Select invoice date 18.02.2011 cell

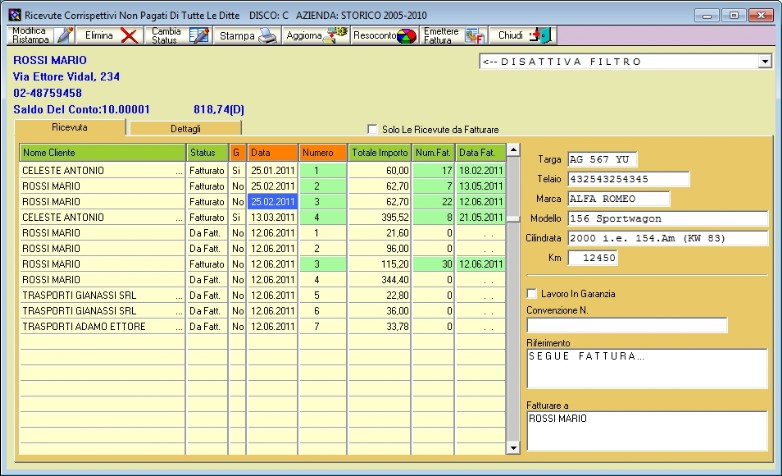[x=480, y=171]
